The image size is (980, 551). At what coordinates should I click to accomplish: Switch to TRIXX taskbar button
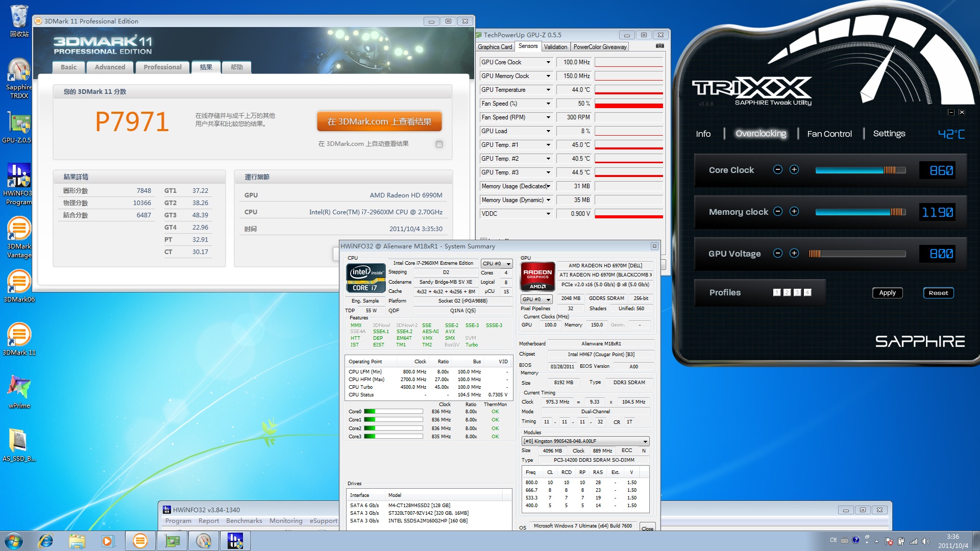coord(204,541)
